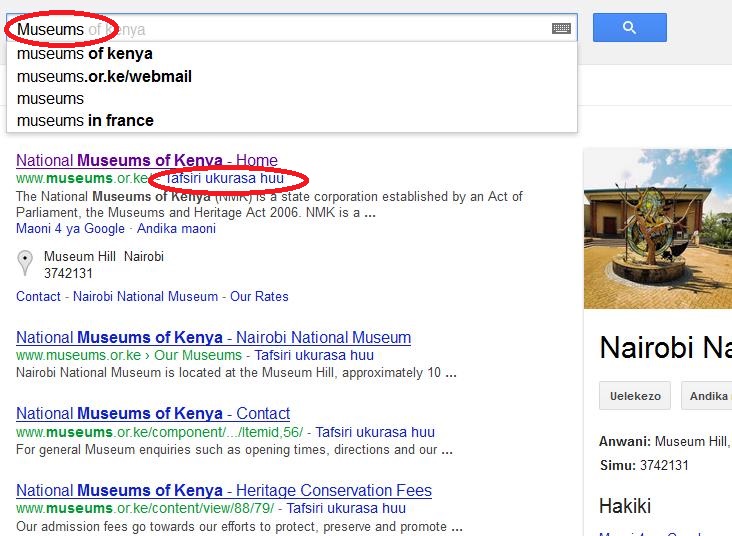Open the on-screen keyboard icon in search box
Screen dimensions: 732x536
(561, 29)
